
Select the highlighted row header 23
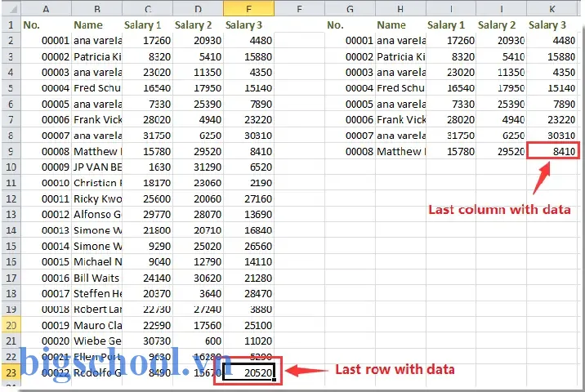tap(11, 372)
